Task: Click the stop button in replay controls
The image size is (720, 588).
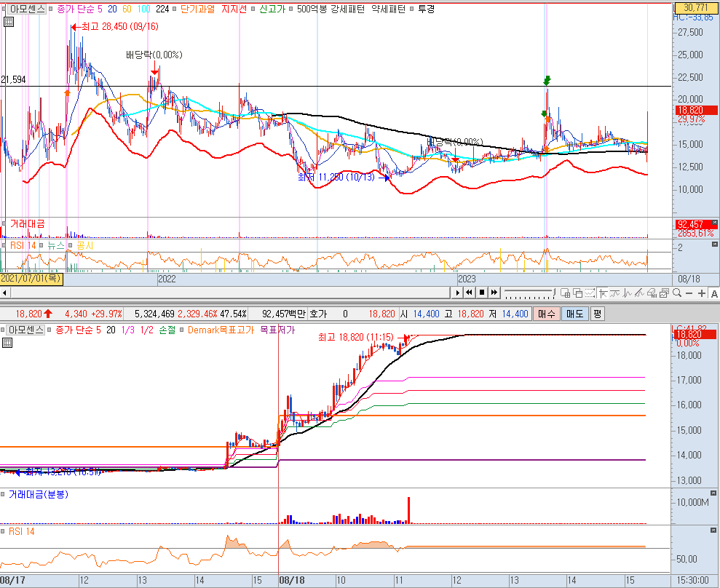Action: click(x=482, y=293)
